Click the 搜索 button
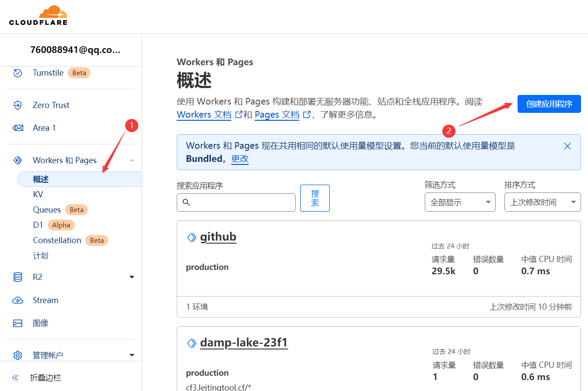The image size is (588, 391). (x=315, y=198)
